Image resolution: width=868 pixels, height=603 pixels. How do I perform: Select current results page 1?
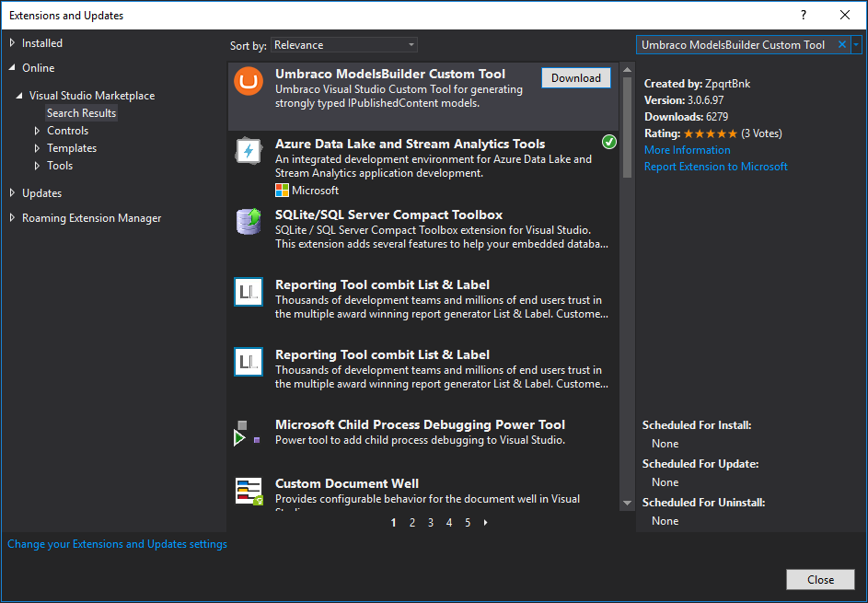pyautogui.click(x=393, y=523)
